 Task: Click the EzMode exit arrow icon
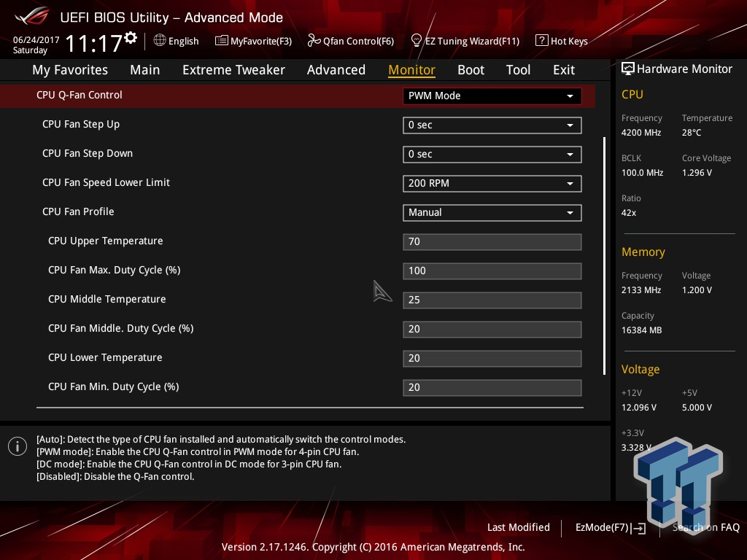coord(639,528)
